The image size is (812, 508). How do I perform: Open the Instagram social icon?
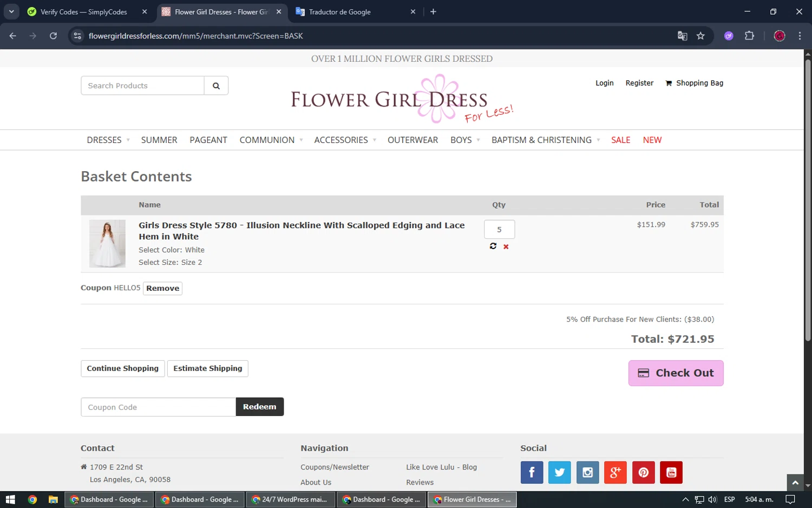(587, 472)
